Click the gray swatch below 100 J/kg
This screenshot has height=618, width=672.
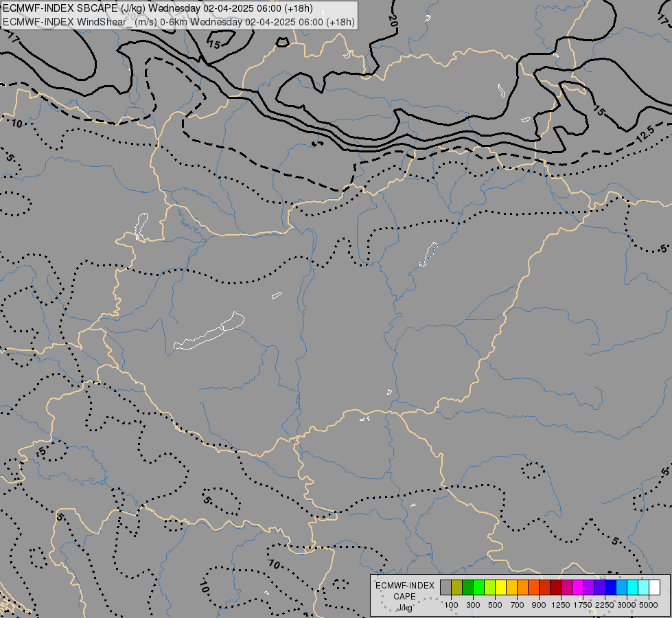[x=445, y=587]
